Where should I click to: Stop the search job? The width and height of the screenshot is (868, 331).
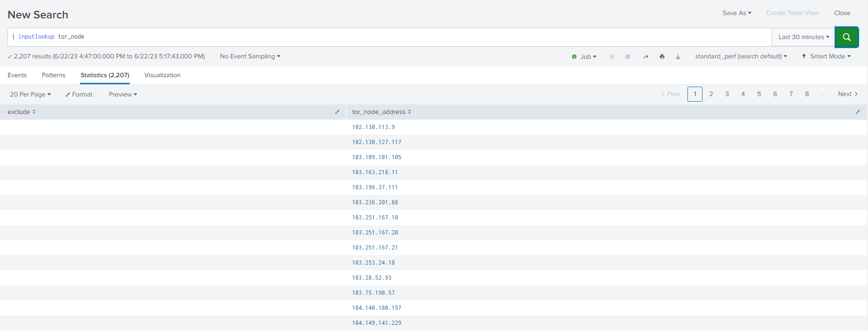tap(628, 57)
